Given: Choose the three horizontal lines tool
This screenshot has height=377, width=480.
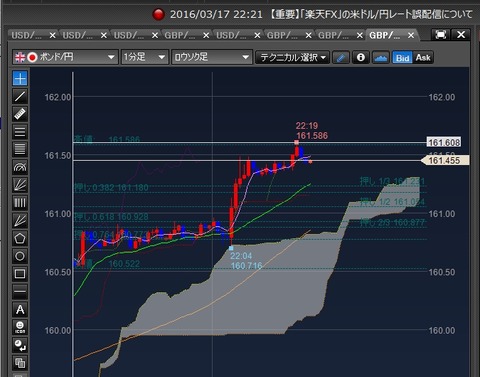Looking at the screenshot, I should pos(20,132).
